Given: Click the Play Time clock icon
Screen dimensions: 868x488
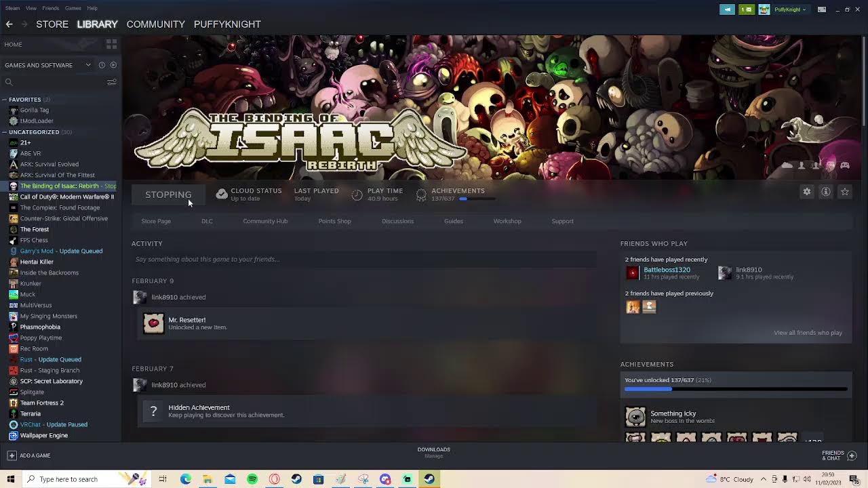Looking at the screenshot, I should (357, 195).
